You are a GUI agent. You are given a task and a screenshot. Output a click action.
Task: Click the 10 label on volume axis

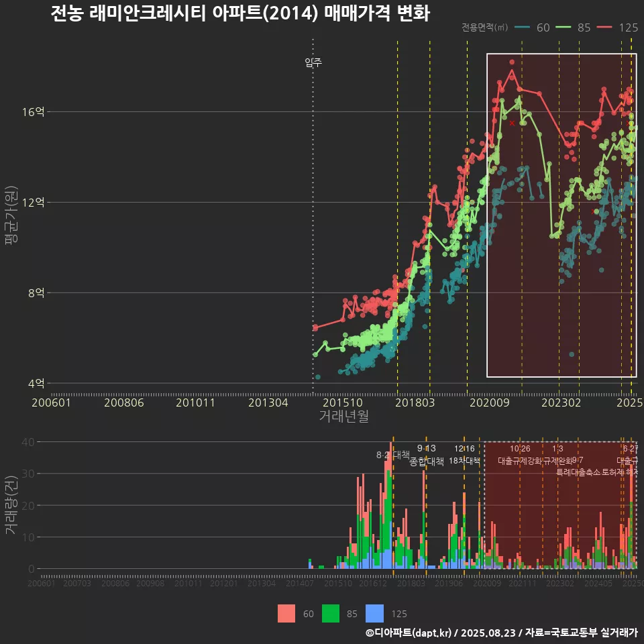coord(28,537)
